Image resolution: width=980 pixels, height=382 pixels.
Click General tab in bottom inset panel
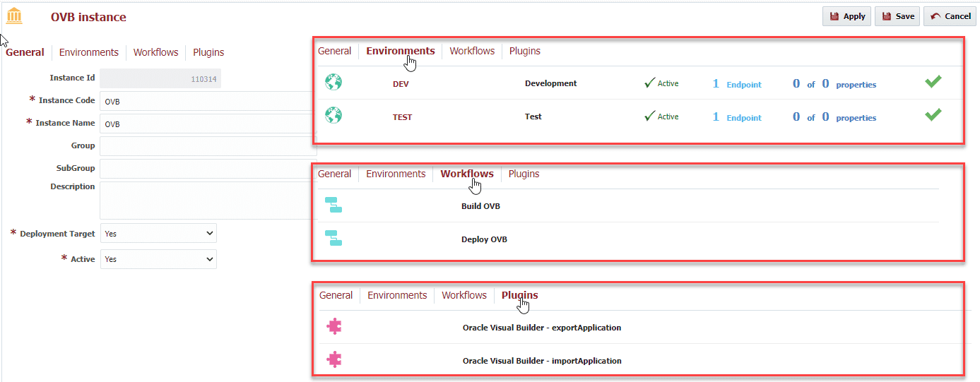coord(336,295)
